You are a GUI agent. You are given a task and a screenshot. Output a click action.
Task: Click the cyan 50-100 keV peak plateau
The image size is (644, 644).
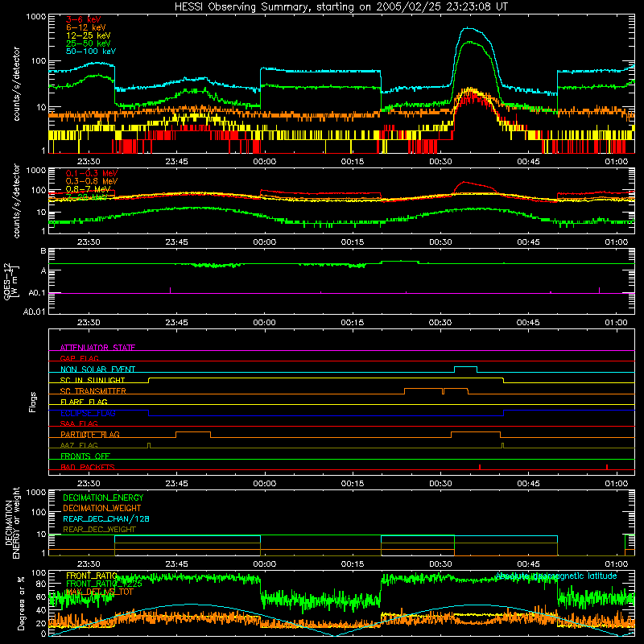click(469, 28)
